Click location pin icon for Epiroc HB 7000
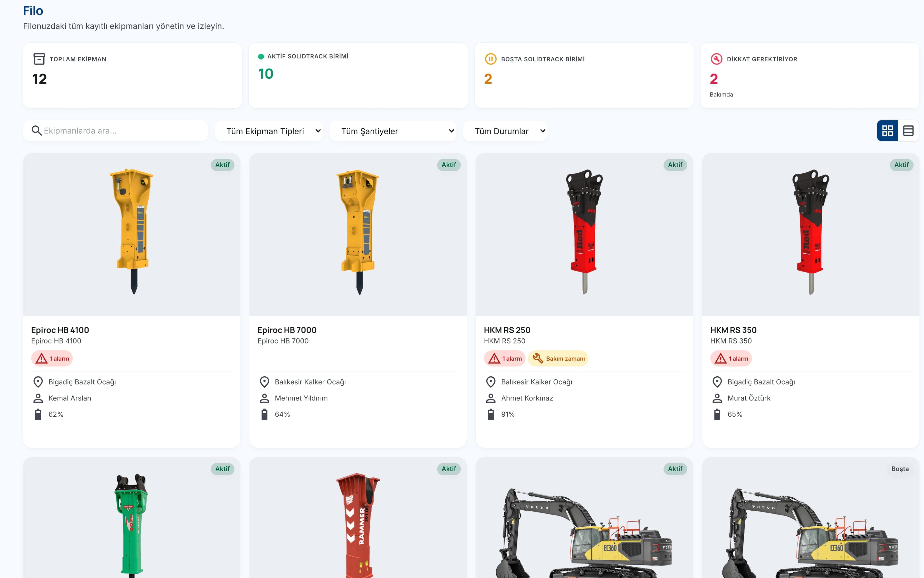 tap(264, 382)
